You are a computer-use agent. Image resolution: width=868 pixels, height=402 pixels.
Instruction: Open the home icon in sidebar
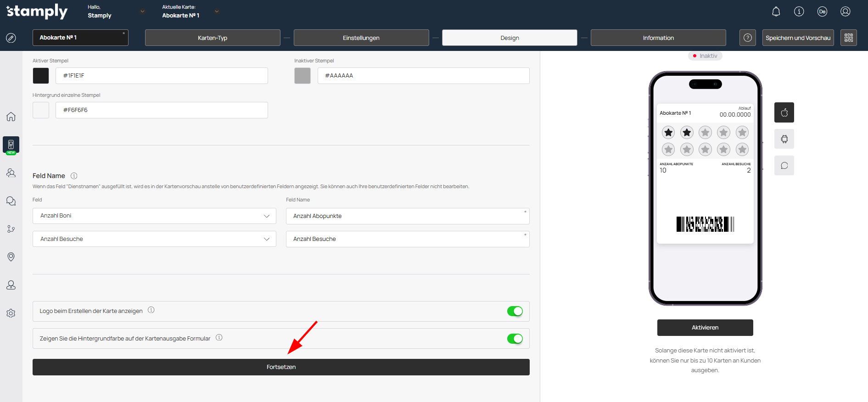(x=11, y=117)
